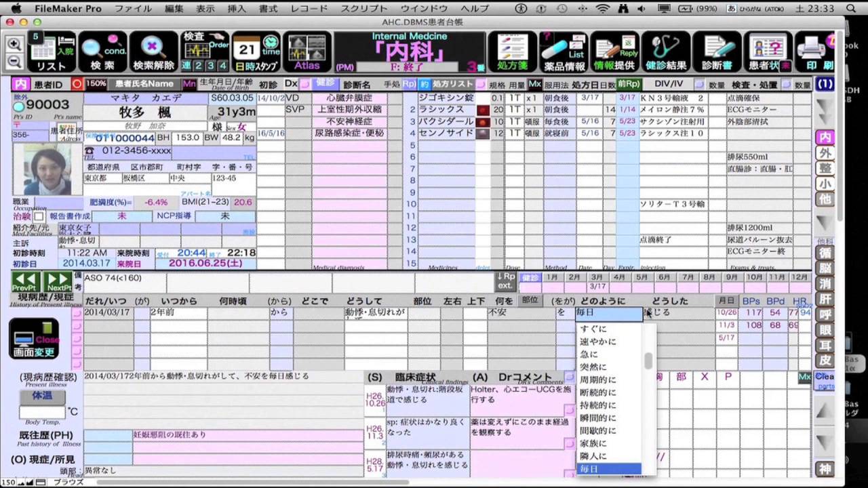Click the 画面変更 Close screen icon
Viewport: 868px width, 488px height.
pos(34,338)
